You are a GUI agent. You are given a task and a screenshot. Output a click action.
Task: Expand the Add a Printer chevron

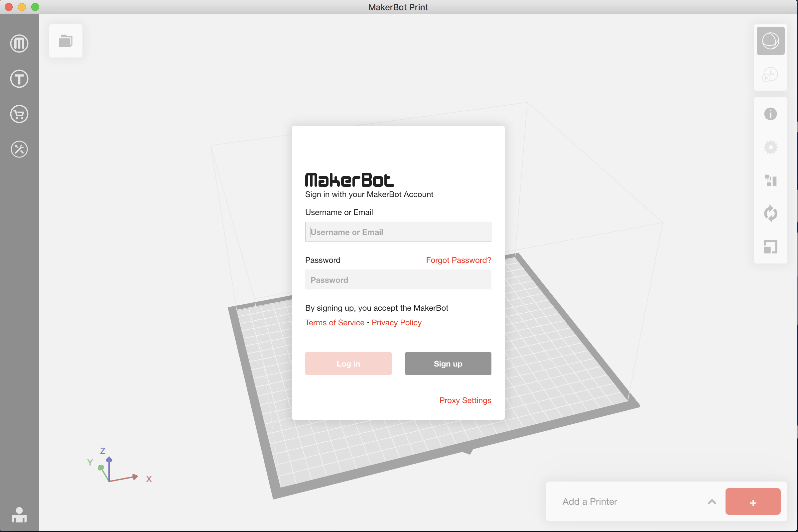pyautogui.click(x=712, y=501)
